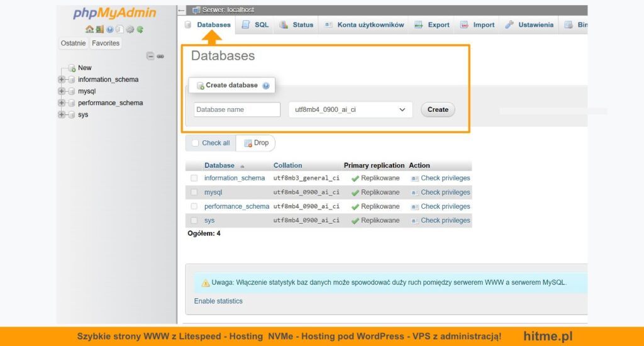644x346 pixels.
Task: Click the phpMyAdmin logo
Action: [x=114, y=13]
